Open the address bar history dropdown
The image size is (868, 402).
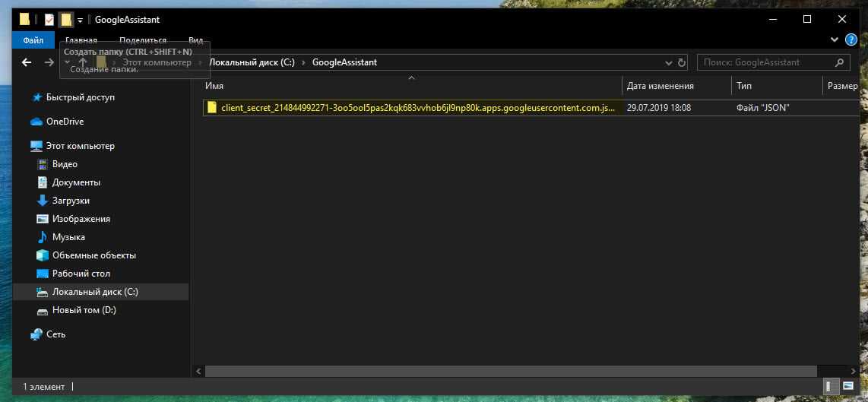point(667,62)
